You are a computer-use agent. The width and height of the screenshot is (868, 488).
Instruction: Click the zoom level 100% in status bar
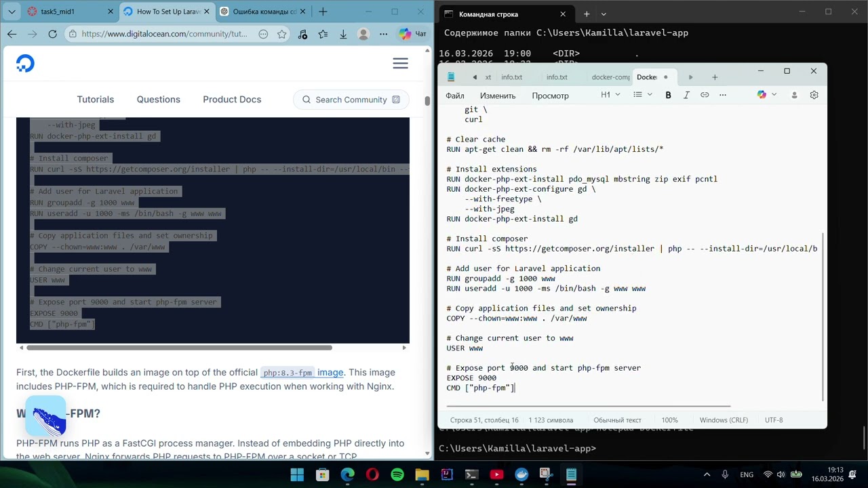point(669,420)
